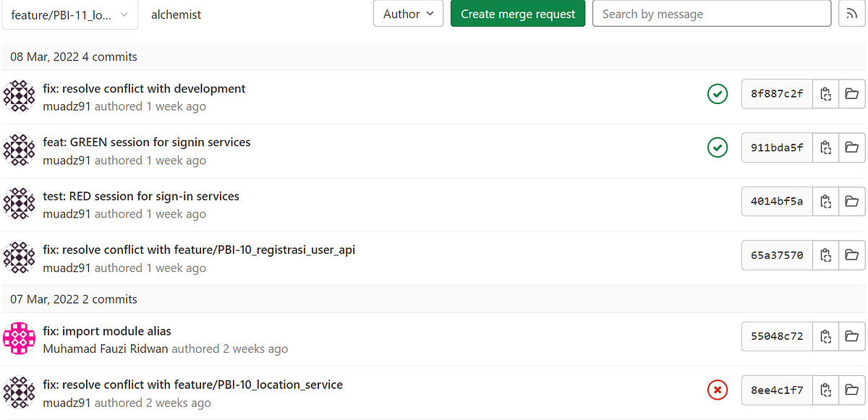Click the alchemist breadcrumb link

coord(176,14)
